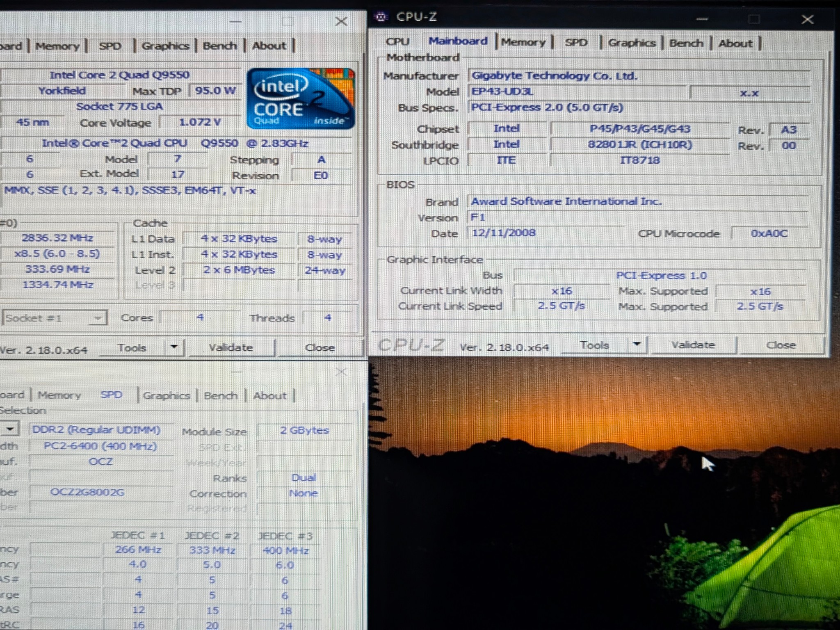Open Graphics tab in Mainboard window
Viewport: 840px width, 630px height.
click(632, 43)
